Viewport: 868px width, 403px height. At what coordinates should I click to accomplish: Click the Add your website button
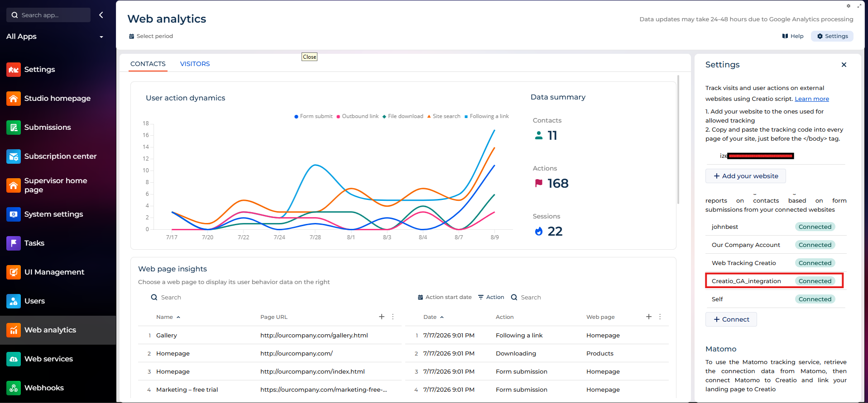745,176
